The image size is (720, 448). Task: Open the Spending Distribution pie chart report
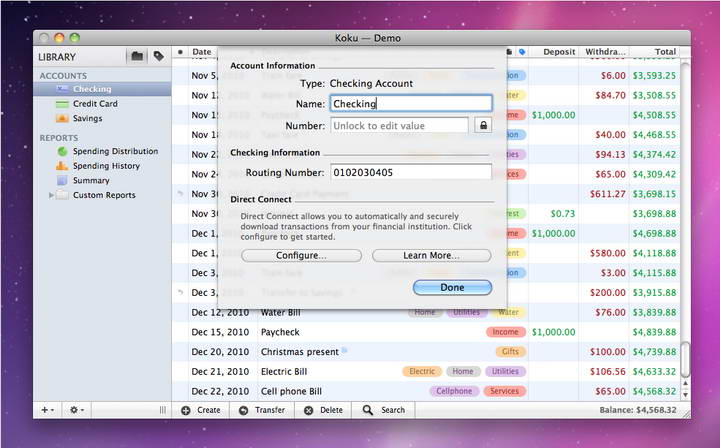(x=62, y=151)
